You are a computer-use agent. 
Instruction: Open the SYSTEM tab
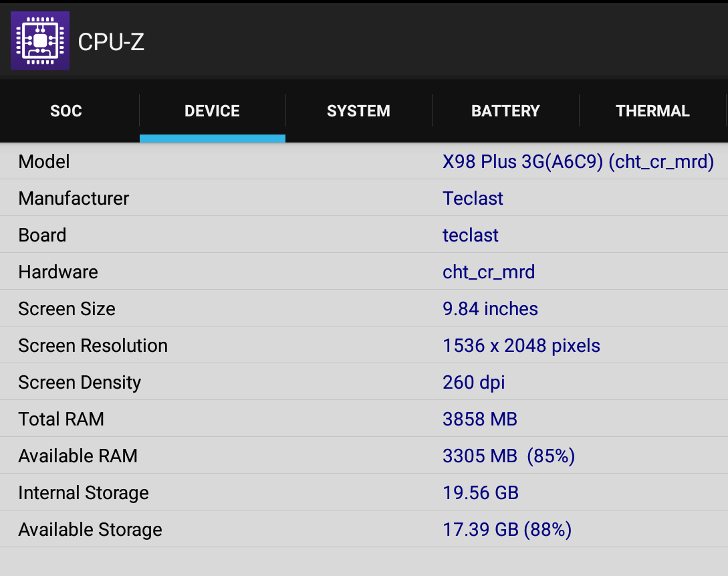click(358, 111)
